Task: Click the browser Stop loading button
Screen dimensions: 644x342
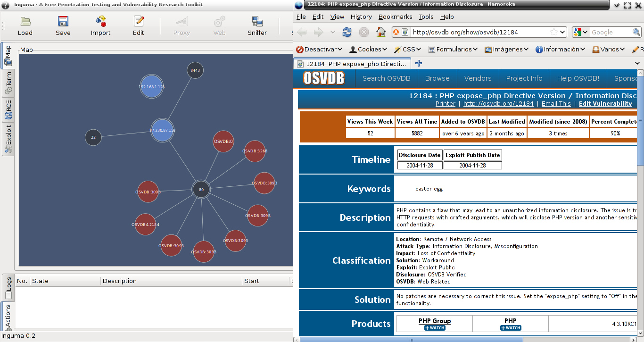Action: [x=364, y=32]
